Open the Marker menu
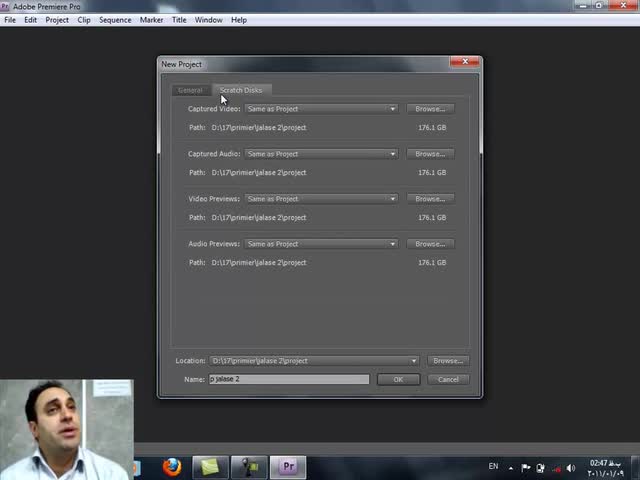 [151, 20]
